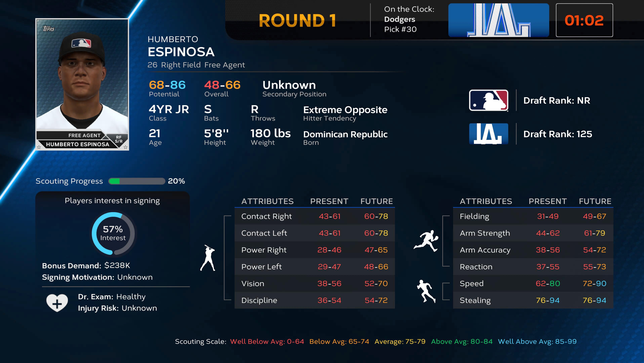The height and width of the screenshot is (363, 644).
Task: Click the scouting progress bar
Action: point(137,181)
